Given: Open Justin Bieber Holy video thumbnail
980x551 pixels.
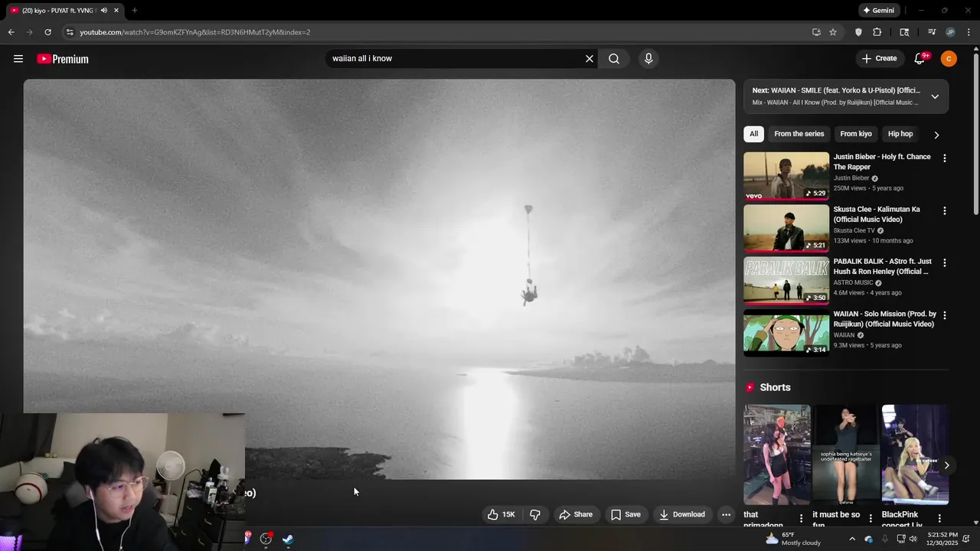Looking at the screenshot, I should tap(786, 176).
